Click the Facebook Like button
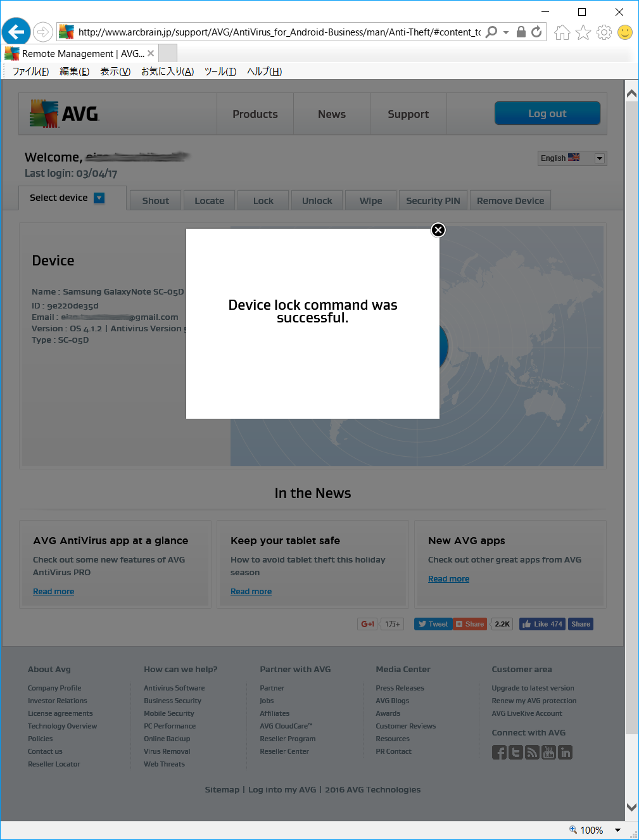This screenshot has width=639, height=840. 543,624
